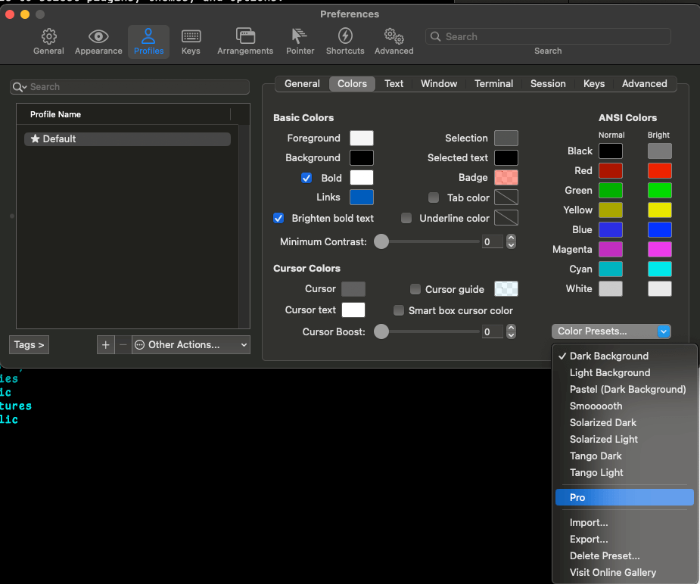Open the Background color swatch
700x584 pixels.
click(362, 158)
